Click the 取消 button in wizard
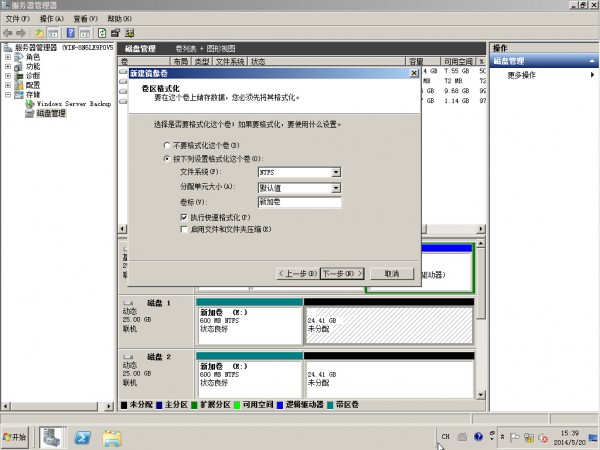 pos(385,273)
